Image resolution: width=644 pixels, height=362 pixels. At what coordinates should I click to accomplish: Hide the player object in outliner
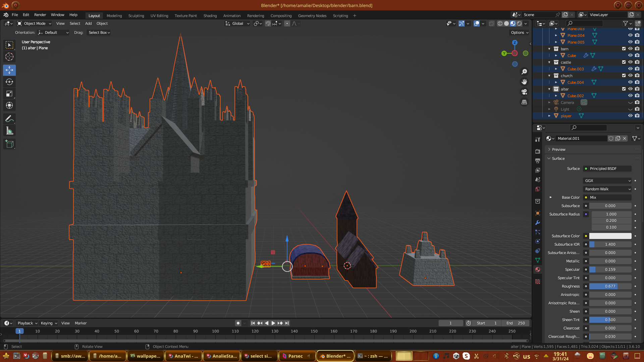[630, 116]
